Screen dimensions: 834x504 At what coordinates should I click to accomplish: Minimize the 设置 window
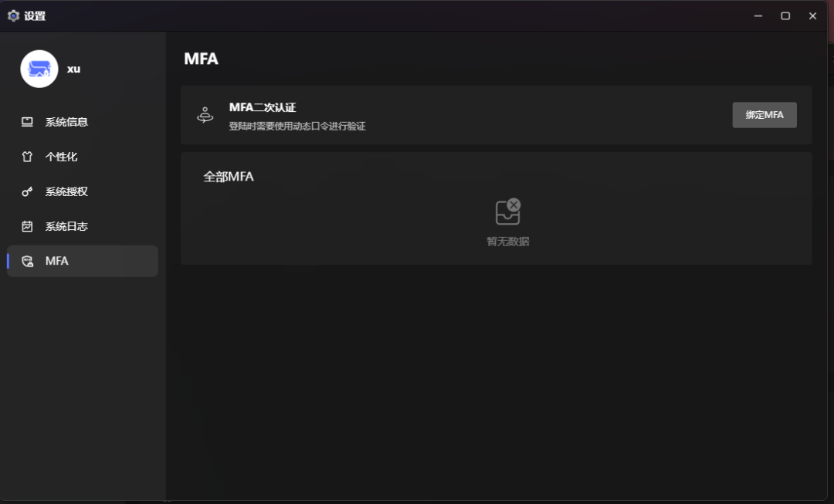(x=758, y=15)
